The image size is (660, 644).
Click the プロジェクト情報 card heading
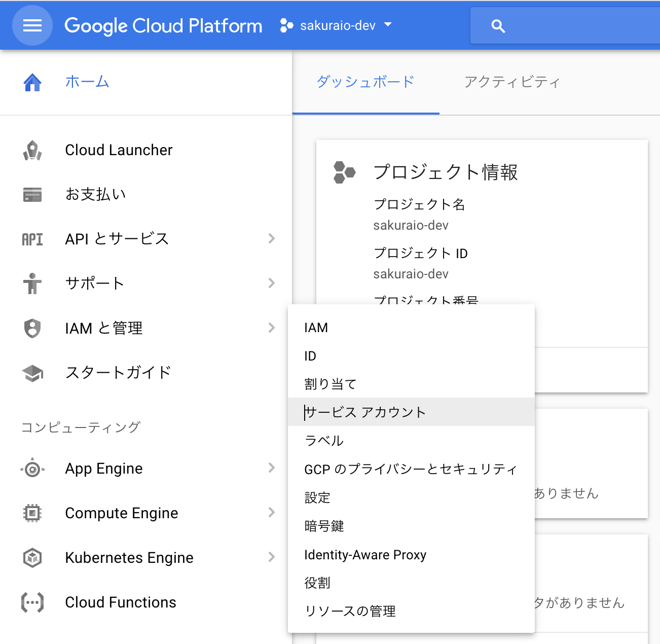[x=446, y=172]
